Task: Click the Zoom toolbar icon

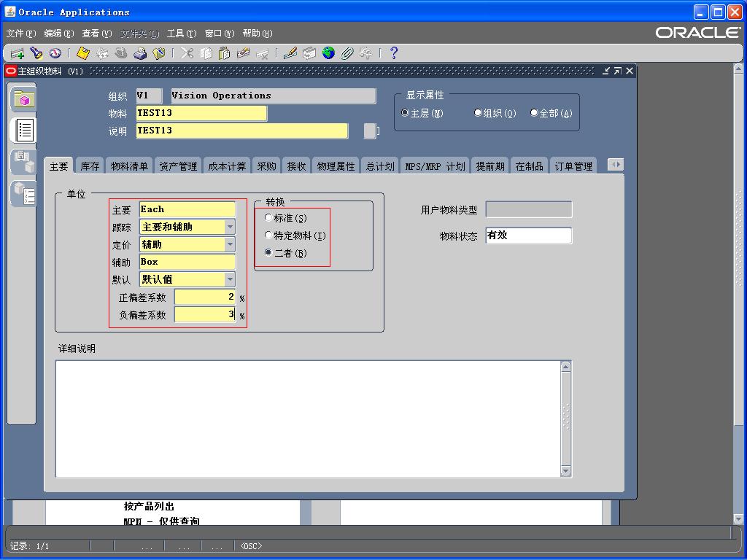Action: (309, 53)
